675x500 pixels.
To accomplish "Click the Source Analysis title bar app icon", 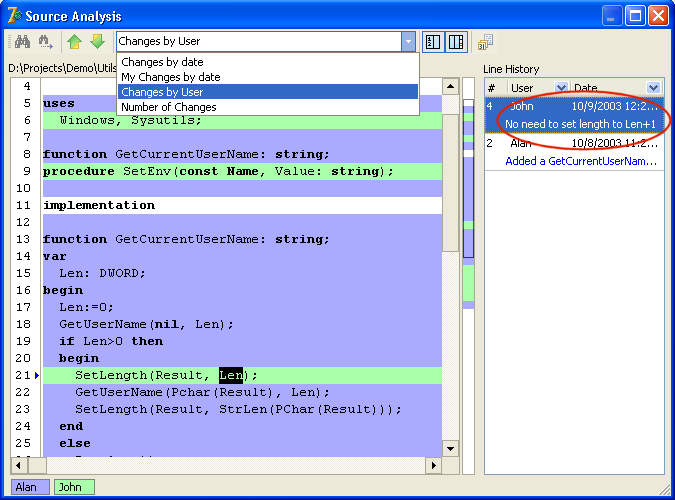I will tap(13, 15).
